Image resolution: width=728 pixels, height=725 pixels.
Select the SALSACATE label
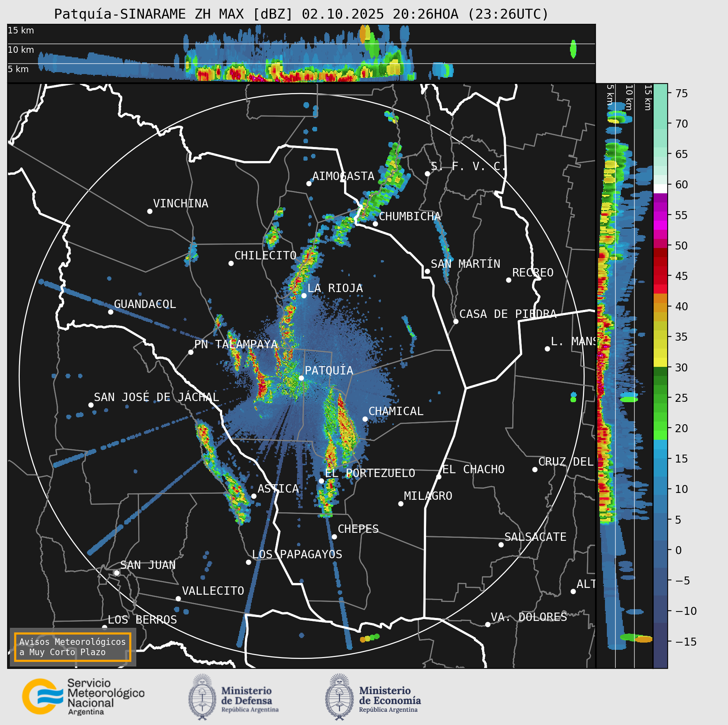tap(535, 537)
